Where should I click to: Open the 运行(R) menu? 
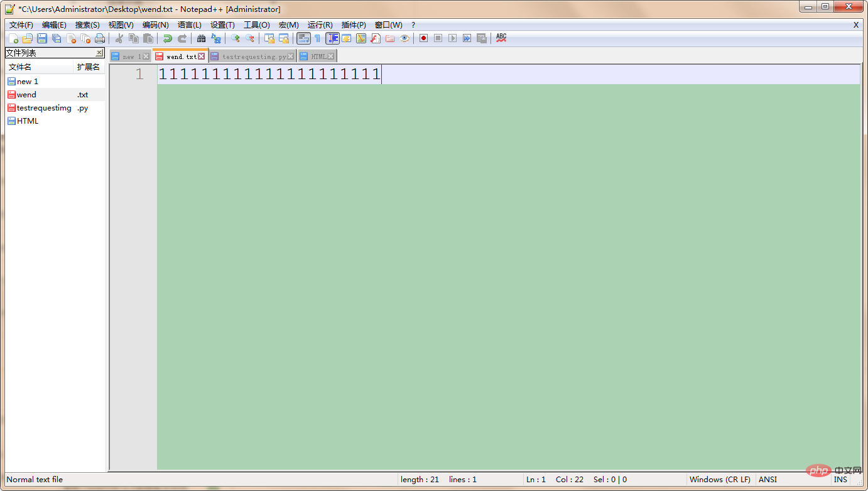320,25
